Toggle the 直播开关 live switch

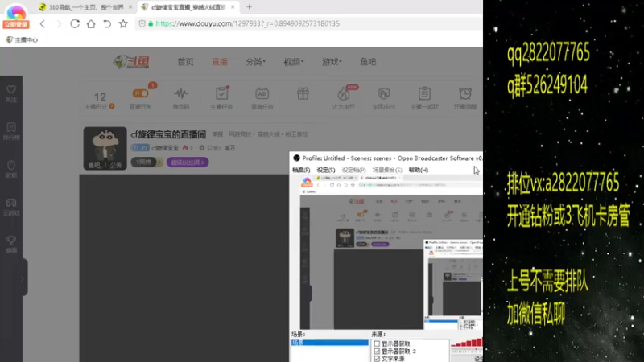pyautogui.click(x=140, y=93)
